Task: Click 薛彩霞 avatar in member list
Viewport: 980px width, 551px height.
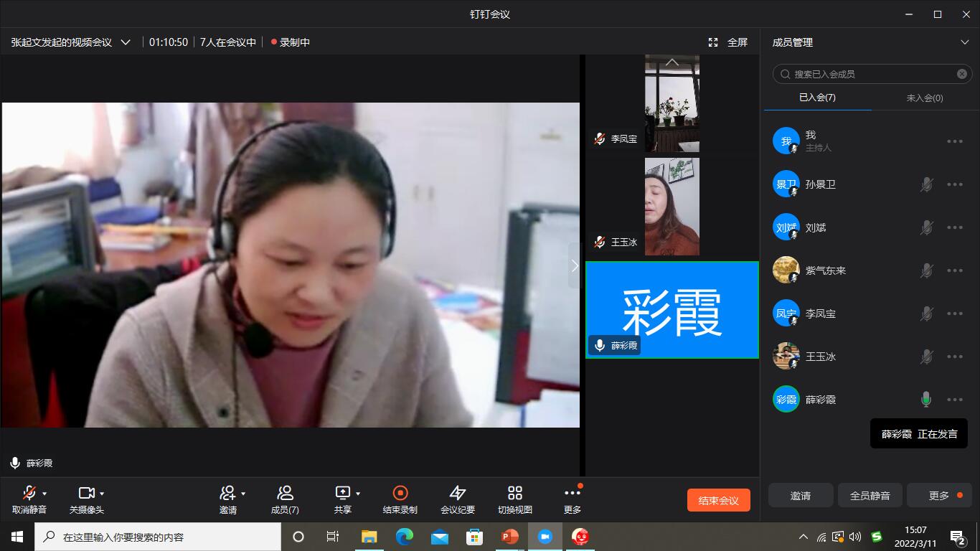Action: [786, 399]
